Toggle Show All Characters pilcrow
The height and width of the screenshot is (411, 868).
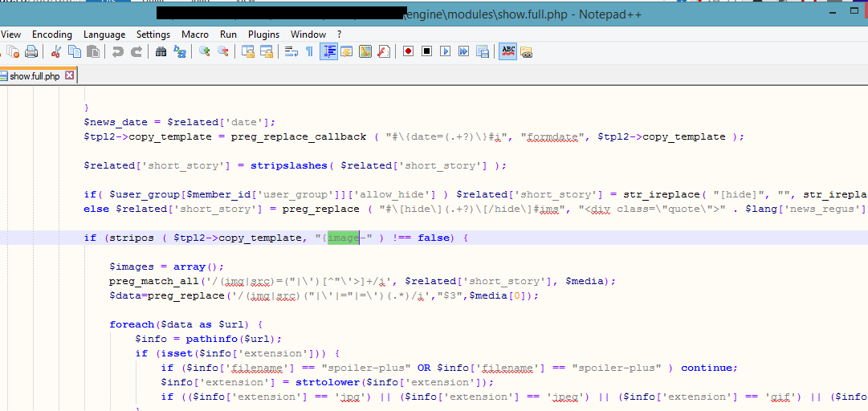click(309, 51)
